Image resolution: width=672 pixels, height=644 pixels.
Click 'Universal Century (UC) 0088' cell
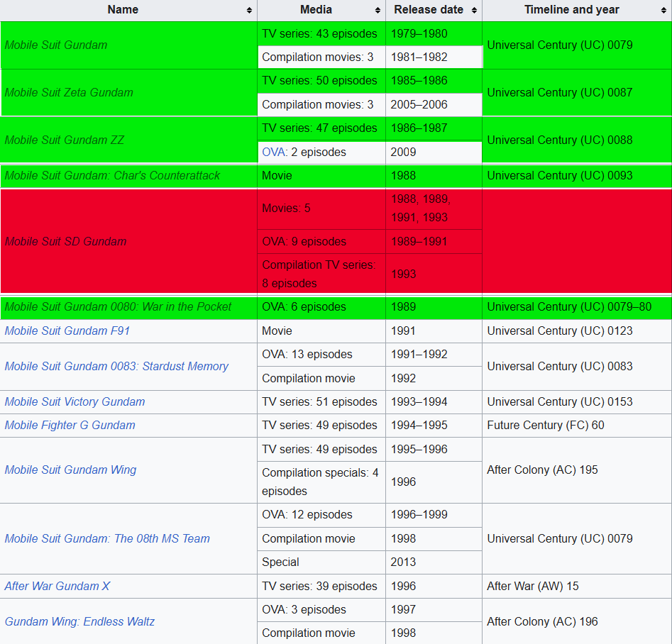[x=577, y=140]
